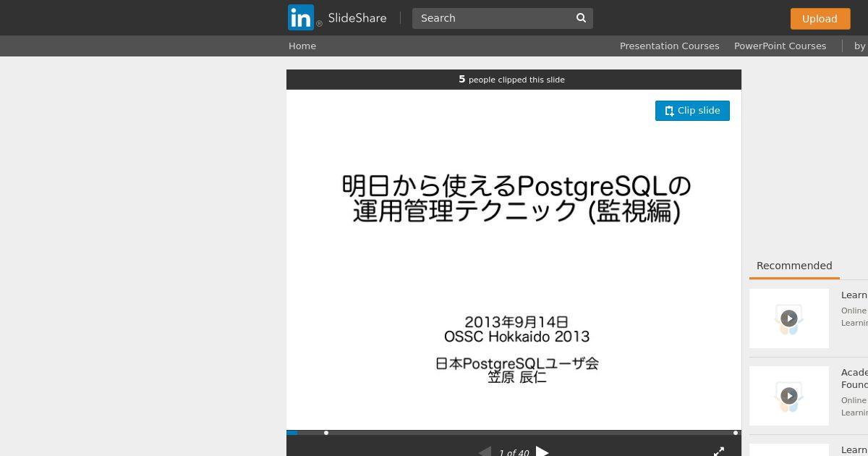Open the second recommended course thumbnail
The image size is (868, 456).
789,396
